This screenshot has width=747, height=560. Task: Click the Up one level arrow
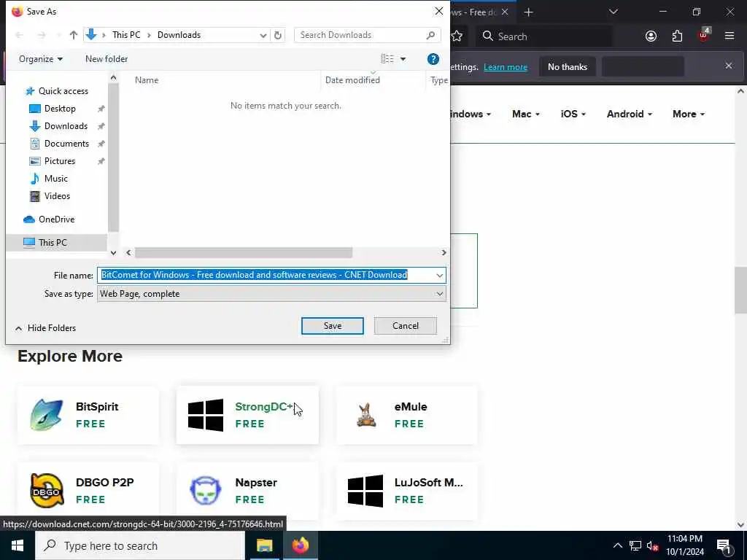click(x=74, y=35)
